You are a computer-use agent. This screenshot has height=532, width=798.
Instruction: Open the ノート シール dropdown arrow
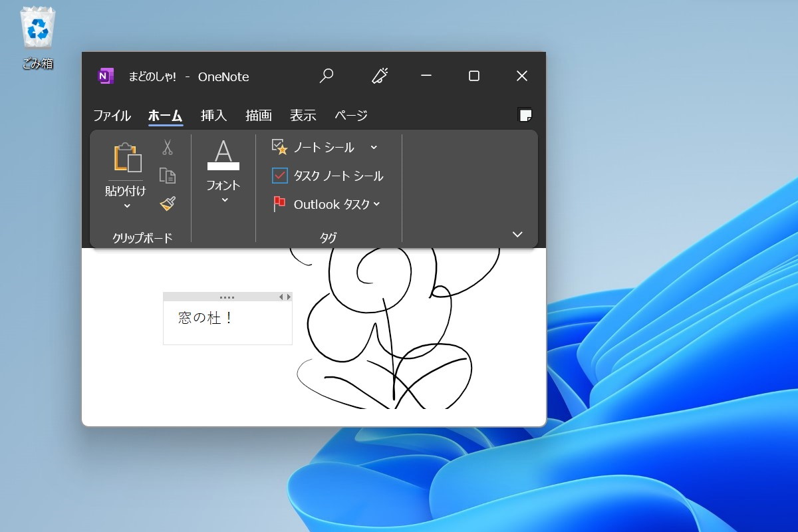click(374, 147)
